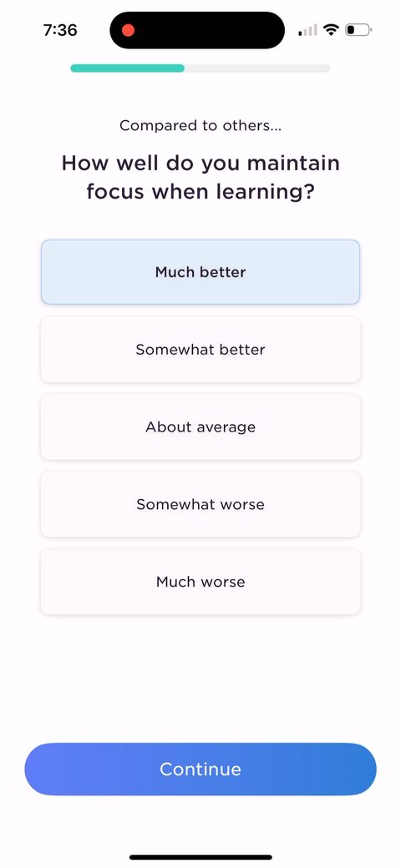Click the Wi-Fi status icon
Screen dimensions: 401x868
[331, 30]
